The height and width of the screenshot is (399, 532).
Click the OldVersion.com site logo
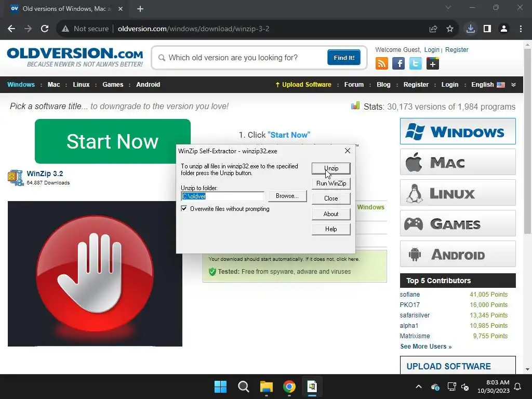tap(75, 57)
